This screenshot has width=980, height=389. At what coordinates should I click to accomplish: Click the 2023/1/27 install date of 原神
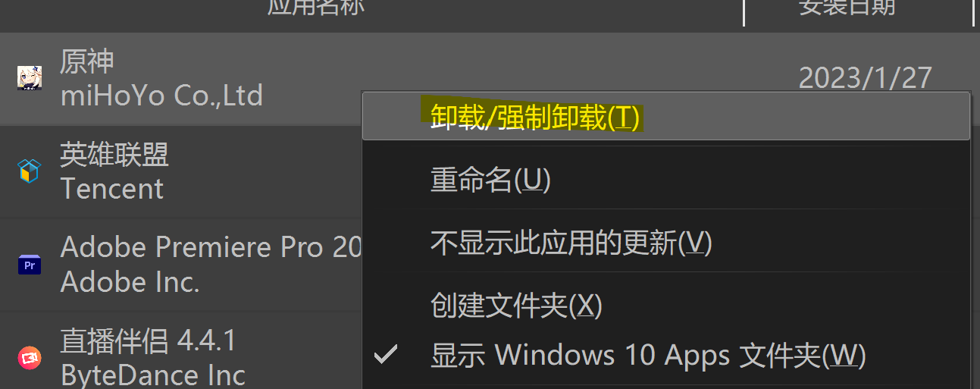click(x=866, y=78)
